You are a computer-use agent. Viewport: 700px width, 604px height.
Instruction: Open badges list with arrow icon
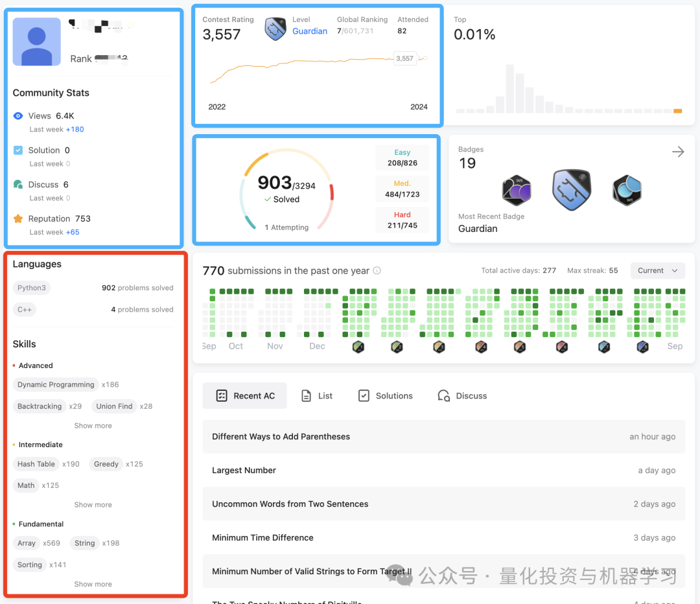678,152
